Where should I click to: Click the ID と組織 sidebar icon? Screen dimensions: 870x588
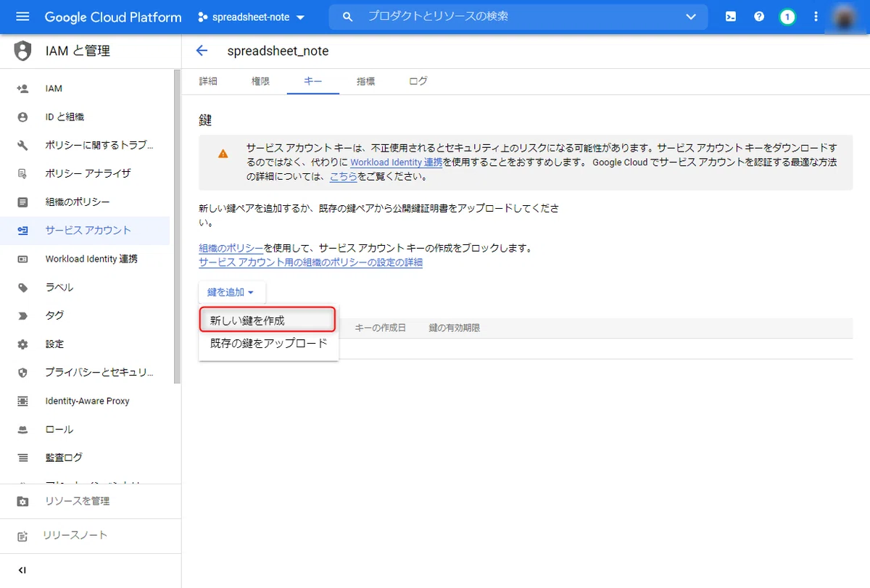pos(22,117)
